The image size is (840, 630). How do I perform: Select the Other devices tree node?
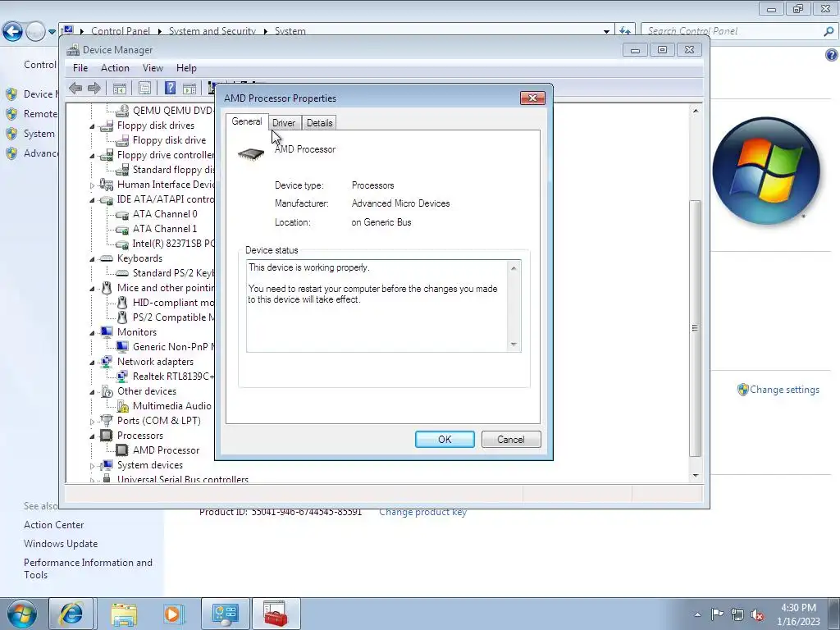147,391
